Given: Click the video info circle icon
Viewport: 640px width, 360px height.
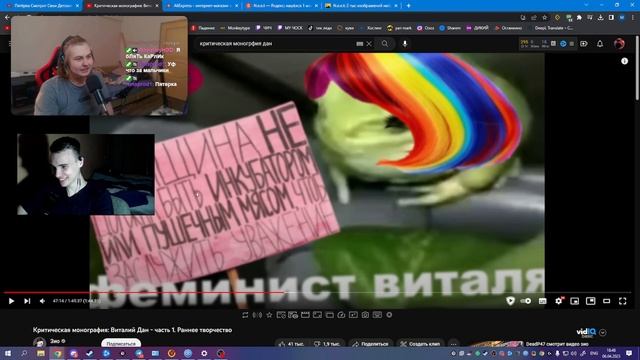Looking at the screenshot, I should pyautogui.click(x=624, y=61).
